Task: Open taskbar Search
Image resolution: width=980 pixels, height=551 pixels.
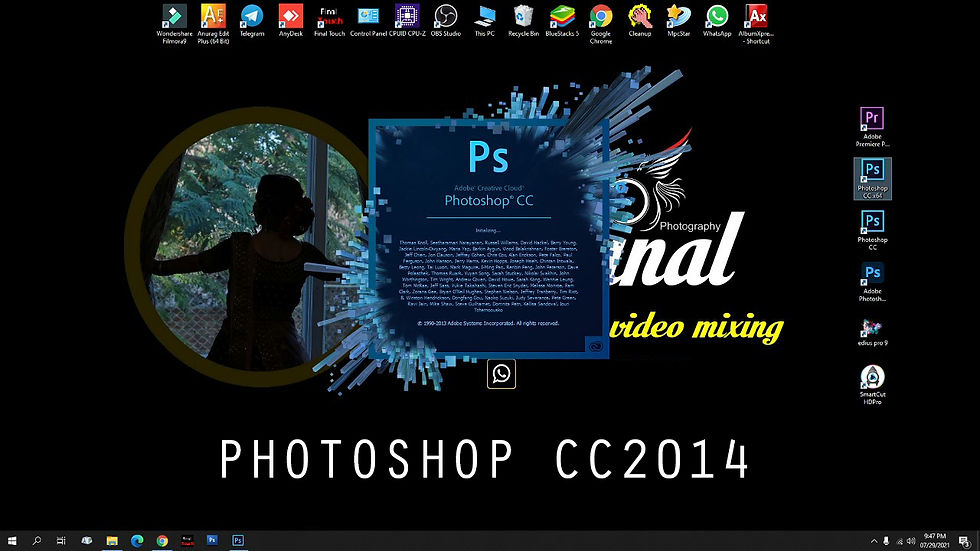Action: coord(37,540)
